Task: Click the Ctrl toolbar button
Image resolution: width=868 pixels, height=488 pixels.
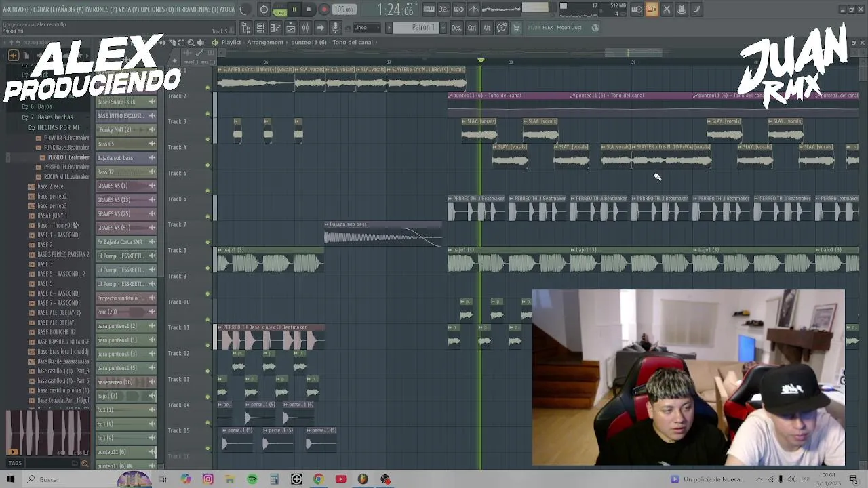Action: click(x=471, y=28)
